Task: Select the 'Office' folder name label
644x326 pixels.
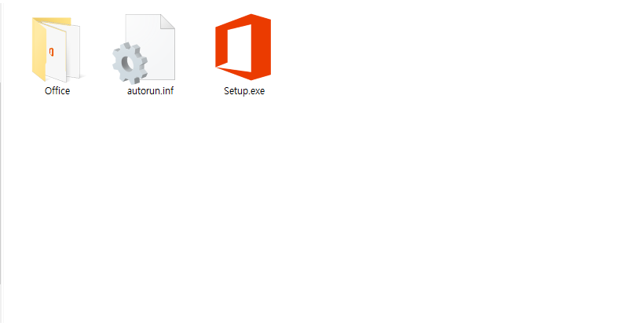Action: (57, 91)
